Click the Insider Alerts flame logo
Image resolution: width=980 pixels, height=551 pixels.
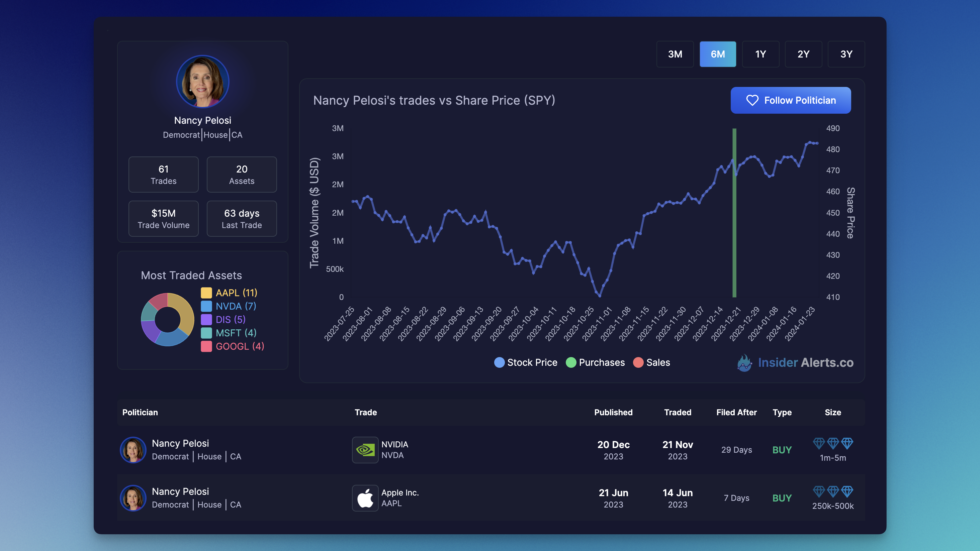click(744, 363)
